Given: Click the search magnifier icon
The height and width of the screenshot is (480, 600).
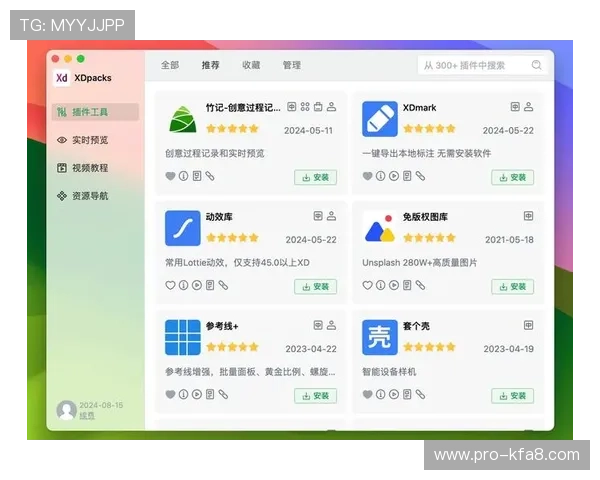Looking at the screenshot, I should point(536,65).
